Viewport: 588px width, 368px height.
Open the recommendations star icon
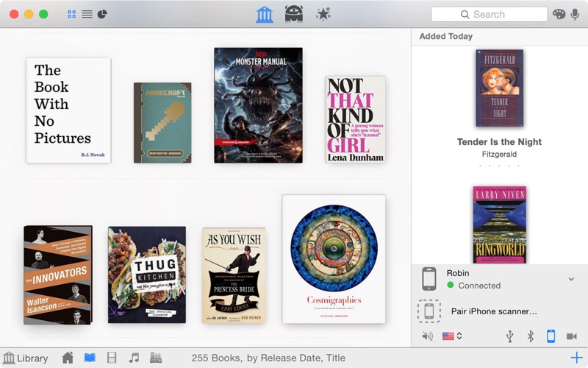click(x=323, y=14)
